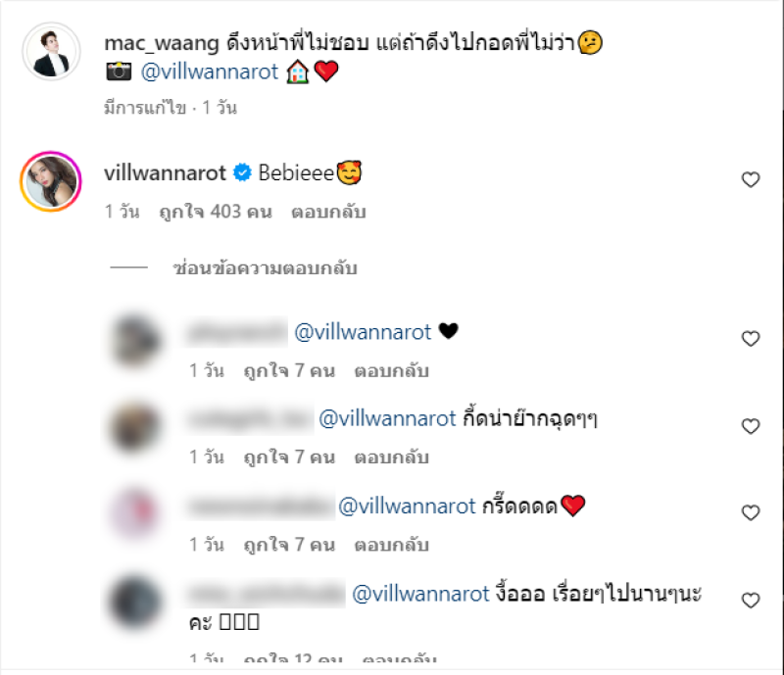View 7 likes on the black heart reply

pos(289,371)
